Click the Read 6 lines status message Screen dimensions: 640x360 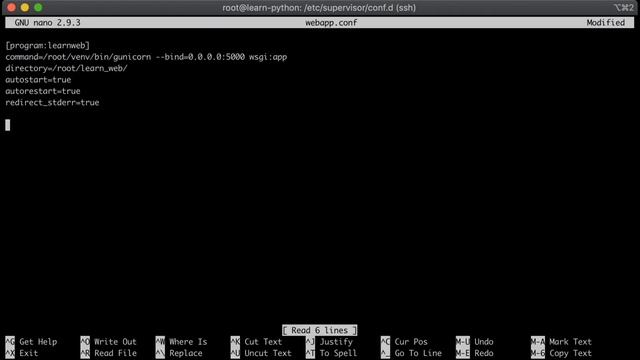(x=320, y=330)
